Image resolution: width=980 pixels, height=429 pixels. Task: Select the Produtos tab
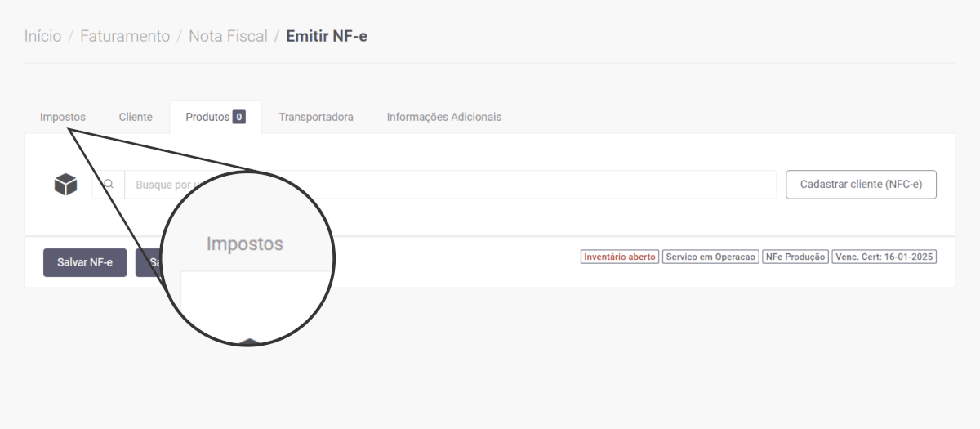point(216,117)
